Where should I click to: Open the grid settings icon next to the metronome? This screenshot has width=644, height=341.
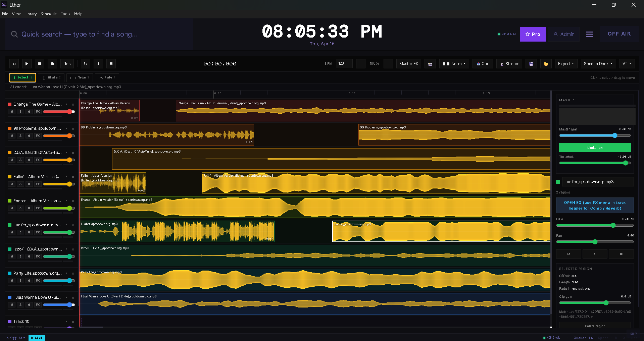[x=111, y=64]
